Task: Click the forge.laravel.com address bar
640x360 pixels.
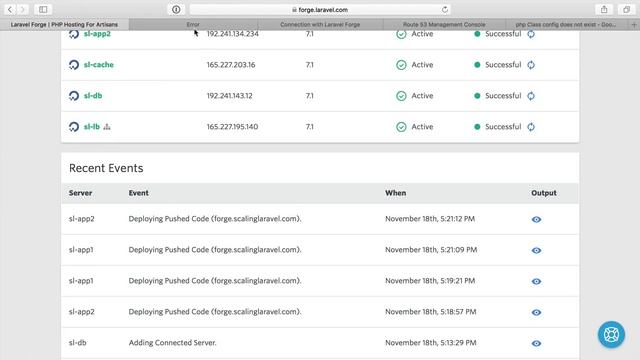Action: [x=320, y=9]
